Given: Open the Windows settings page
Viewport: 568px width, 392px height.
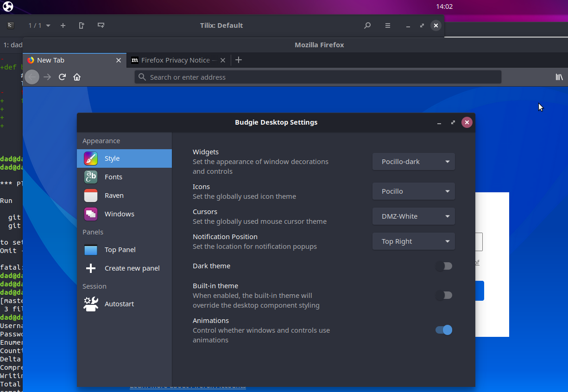Looking at the screenshot, I should pos(124,214).
